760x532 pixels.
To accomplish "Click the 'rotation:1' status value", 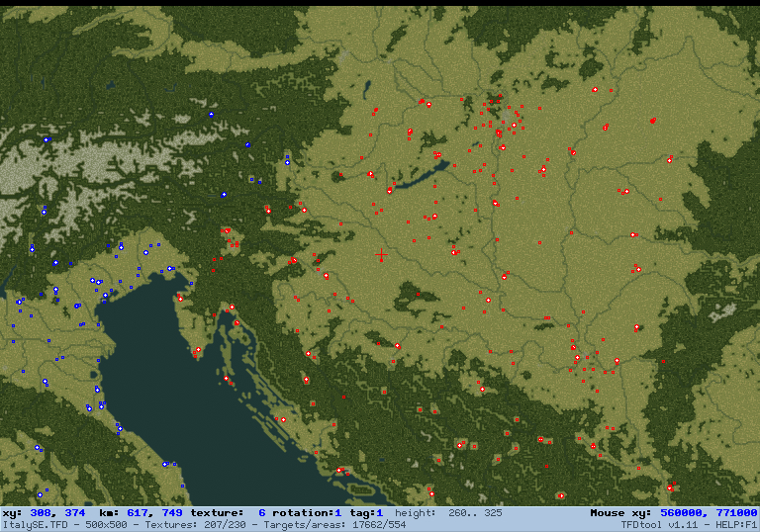I will tap(307, 512).
